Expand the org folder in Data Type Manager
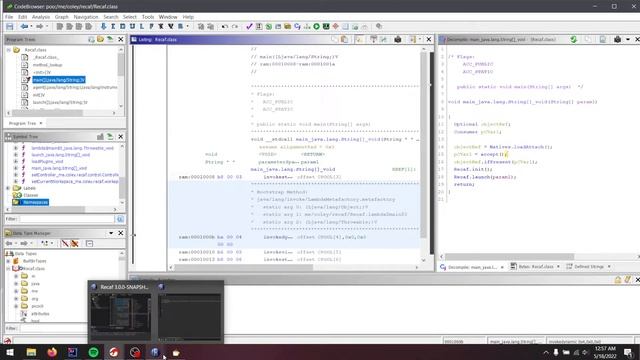The width and height of the screenshot is (640, 360). point(16,298)
